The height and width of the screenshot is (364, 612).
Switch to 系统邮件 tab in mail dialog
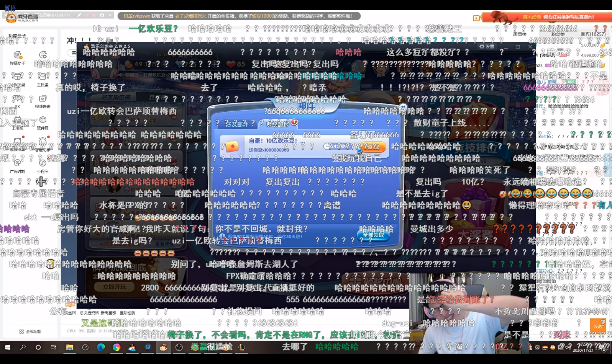pyautogui.click(x=277, y=124)
